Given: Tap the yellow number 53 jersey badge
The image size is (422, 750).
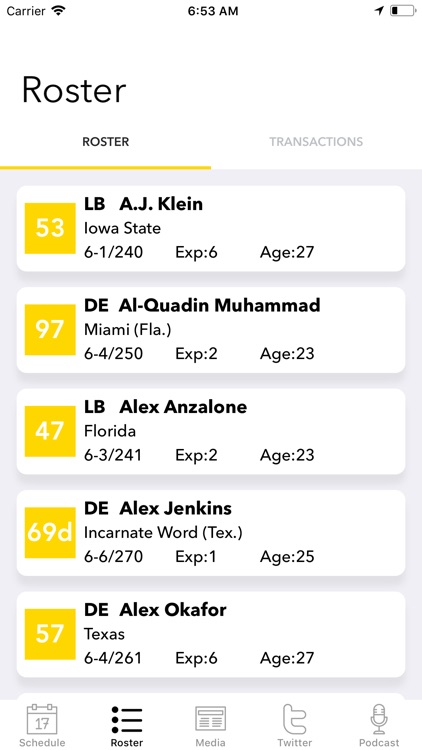Looking at the screenshot, I should pyautogui.click(x=50, y=228).
